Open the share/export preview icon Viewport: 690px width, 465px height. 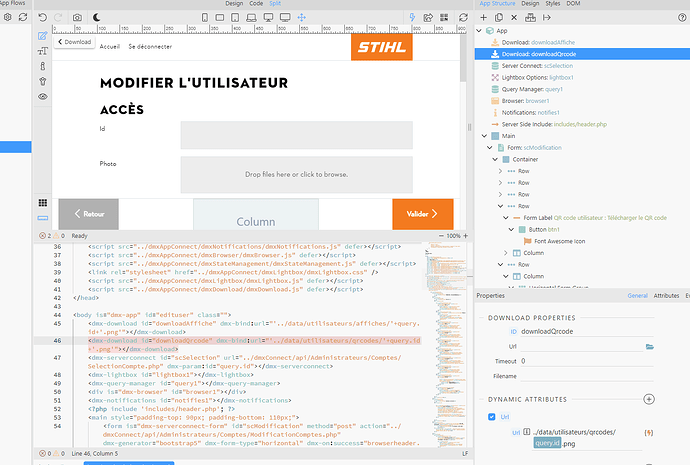(x=428, y=18)
